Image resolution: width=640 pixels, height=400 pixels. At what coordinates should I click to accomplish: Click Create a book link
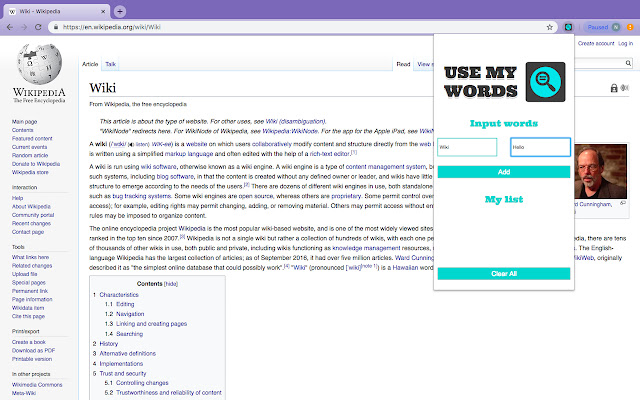[29, 342]
